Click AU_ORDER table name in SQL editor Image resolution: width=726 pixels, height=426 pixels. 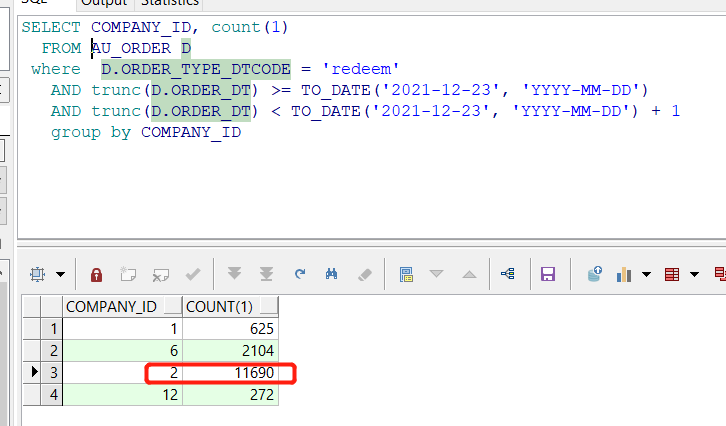tap(131, 48)
